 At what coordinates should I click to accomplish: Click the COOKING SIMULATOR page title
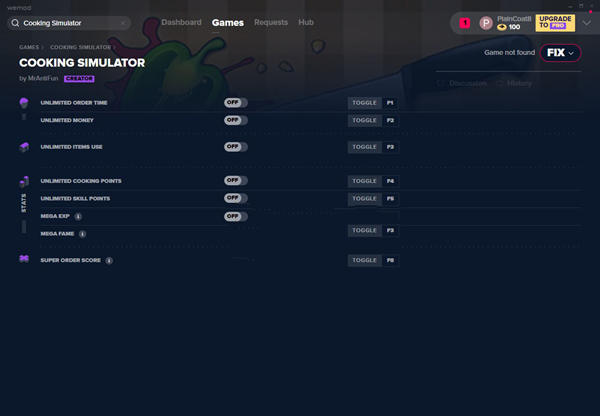82,63
